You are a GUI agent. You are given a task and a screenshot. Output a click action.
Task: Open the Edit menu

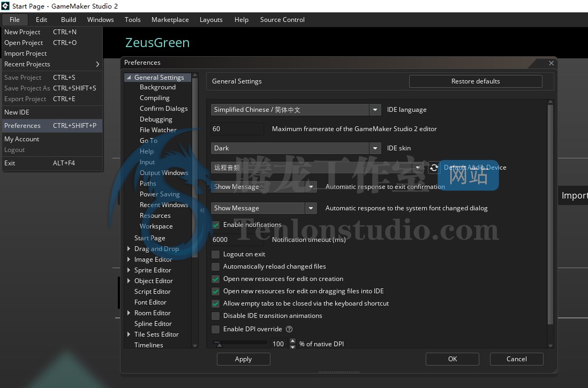[x=41, y=19]
